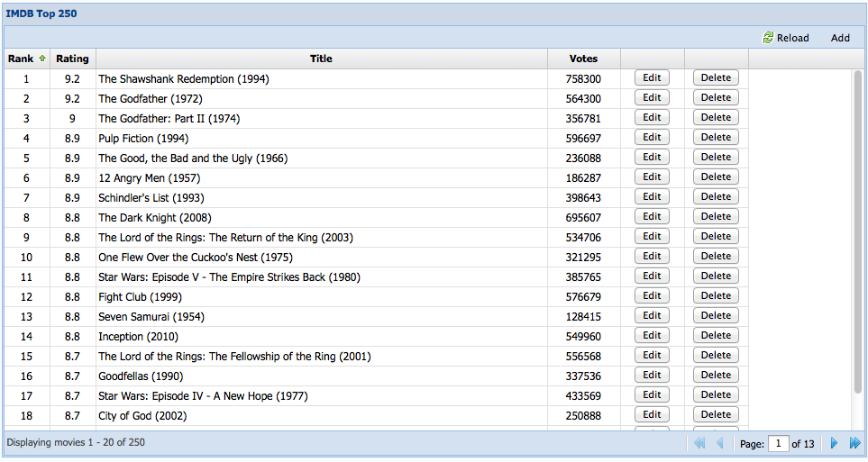
Task: Sort by the Votes column header
Action: [x=583, y=59]
